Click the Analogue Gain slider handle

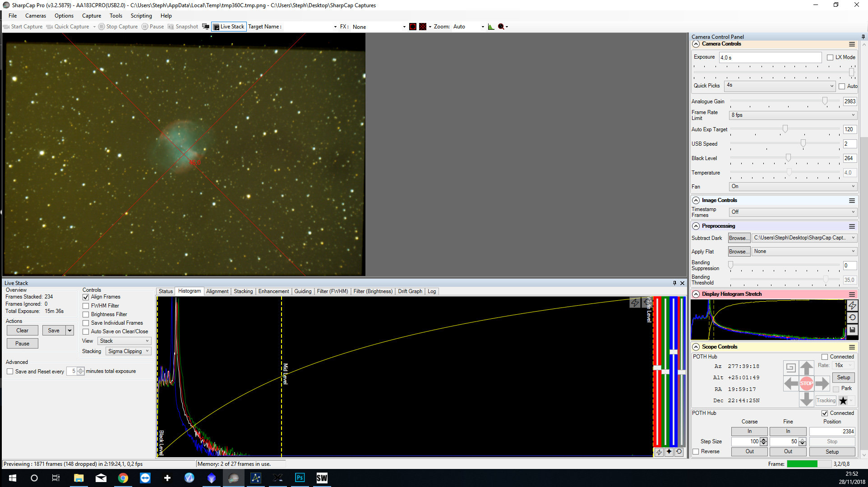(x=825, y=101)
